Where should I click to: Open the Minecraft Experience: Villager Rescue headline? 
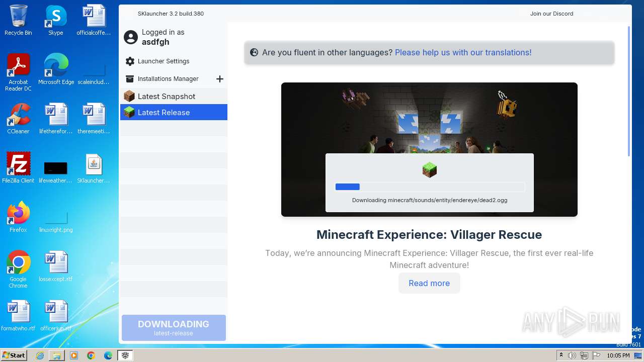[x=429, y=235]
